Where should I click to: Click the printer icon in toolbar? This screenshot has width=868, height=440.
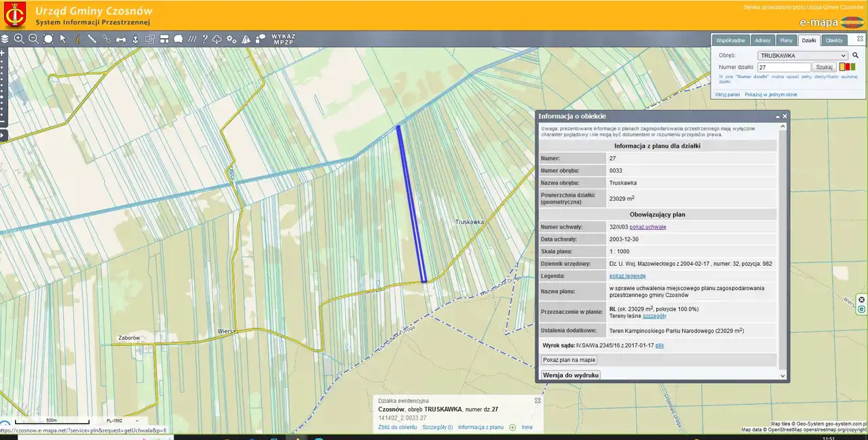121,39
